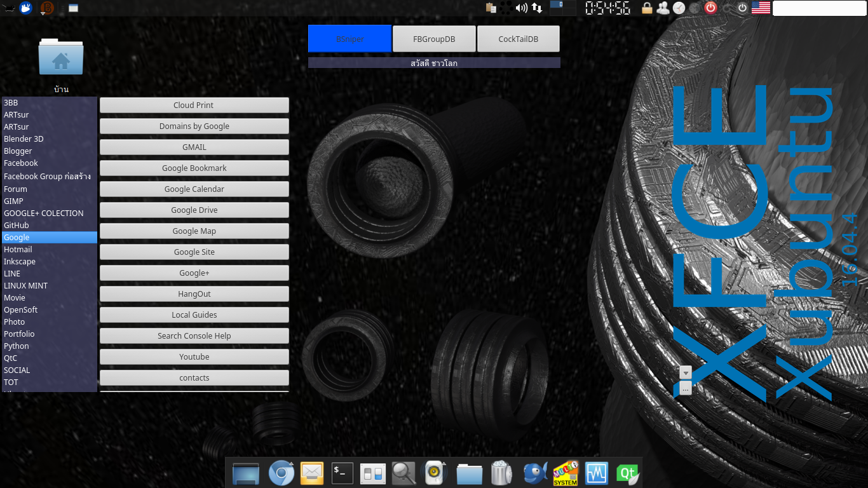
Task: Click the Google Map button
Action: tap(194, 231)
